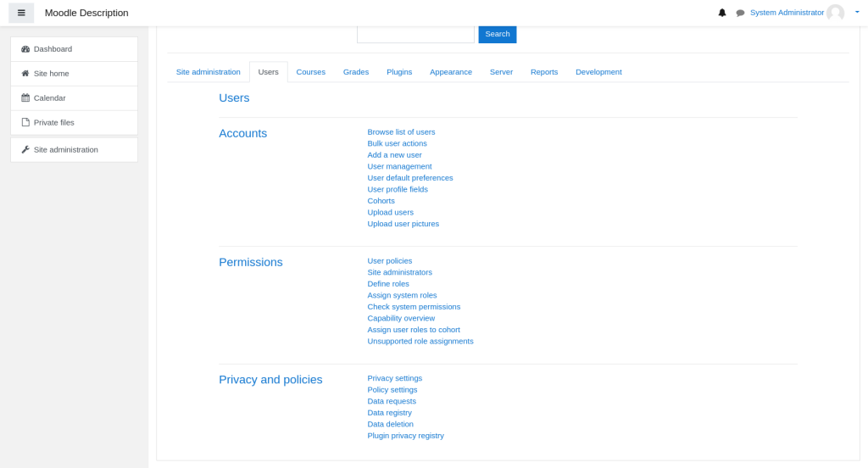Click the Calendar icon in sidebar
This screenshot has width=868, height=468.
25,98
